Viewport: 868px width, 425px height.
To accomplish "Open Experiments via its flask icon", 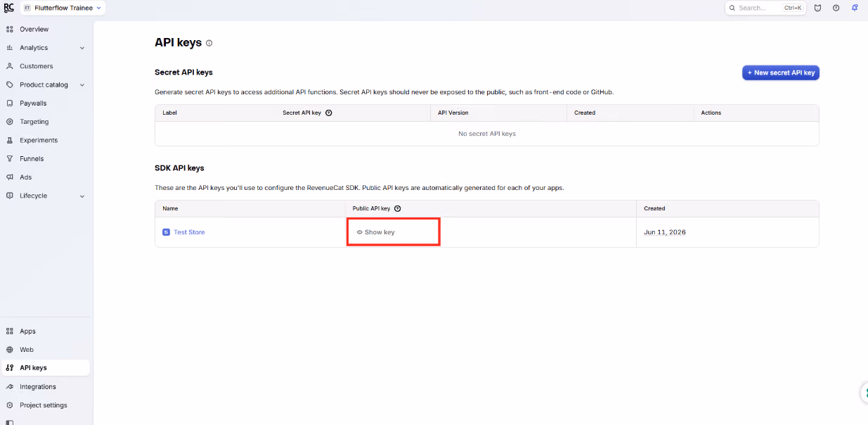I will [x=10, y=140].
